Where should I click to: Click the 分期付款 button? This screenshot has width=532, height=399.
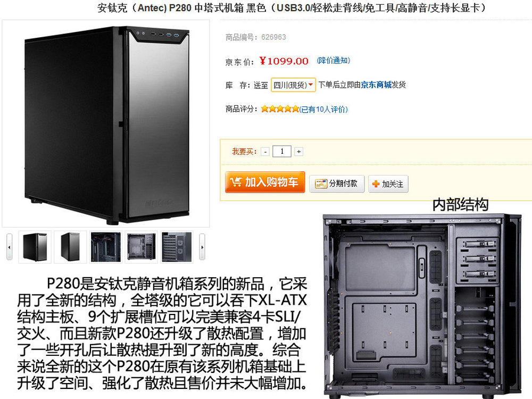337,184
